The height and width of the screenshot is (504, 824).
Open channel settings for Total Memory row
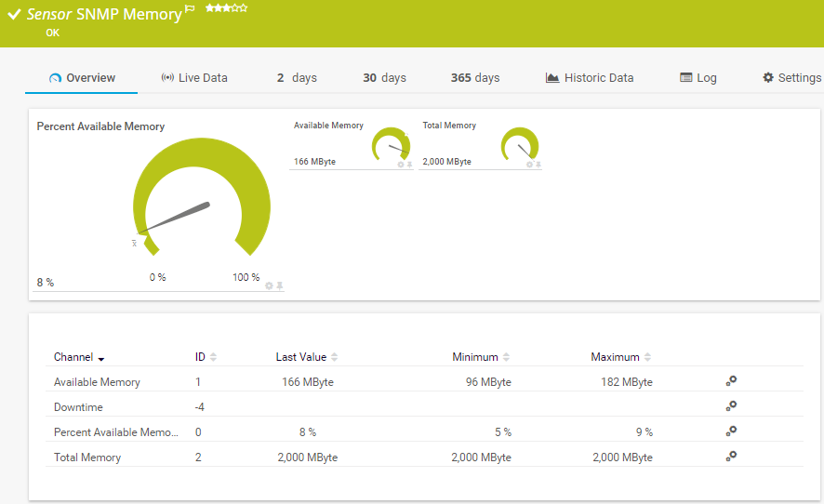tap(732, 457)
